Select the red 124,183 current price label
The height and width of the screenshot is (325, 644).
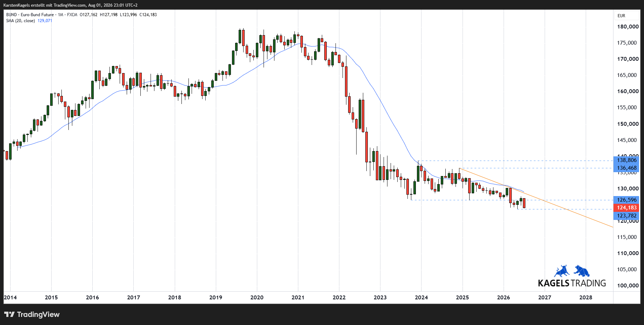point(626,208)
